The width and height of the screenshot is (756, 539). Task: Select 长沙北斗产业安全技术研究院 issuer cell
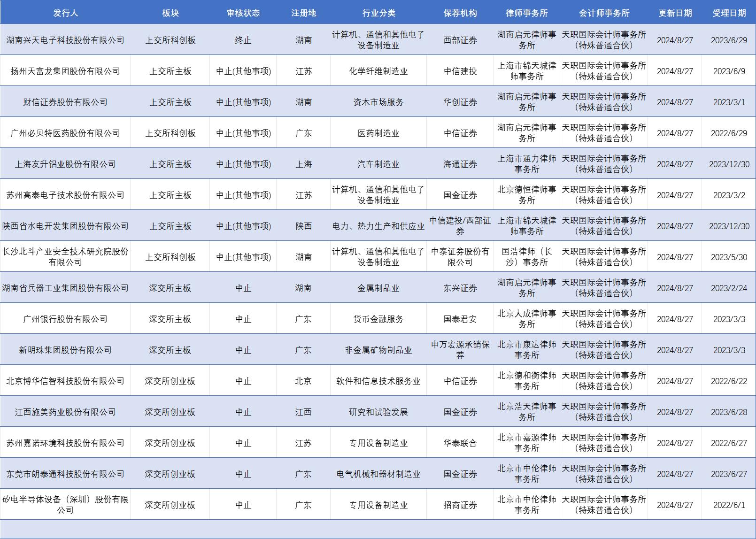tap(65, 257)
